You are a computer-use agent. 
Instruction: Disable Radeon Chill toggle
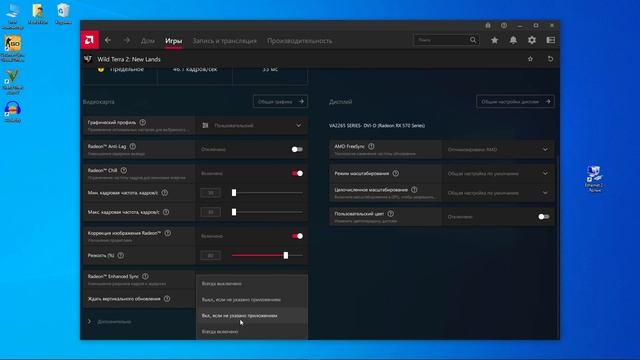[297, 173]
